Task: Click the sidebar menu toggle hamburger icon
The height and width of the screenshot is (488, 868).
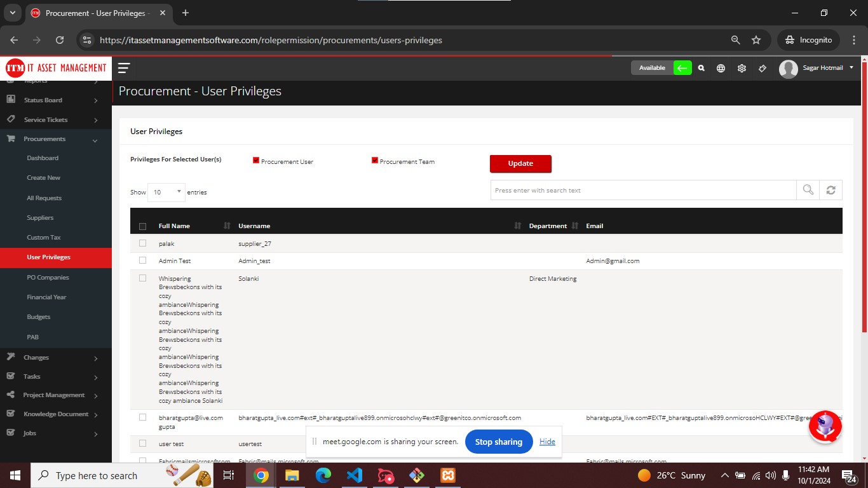Action: pyautogui.click(x=125, y=67)
